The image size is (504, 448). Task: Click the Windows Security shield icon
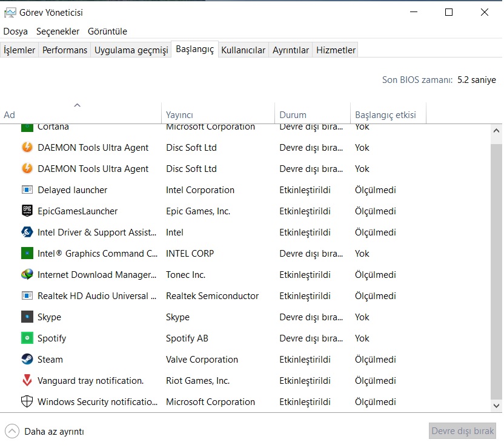point(27,402)
